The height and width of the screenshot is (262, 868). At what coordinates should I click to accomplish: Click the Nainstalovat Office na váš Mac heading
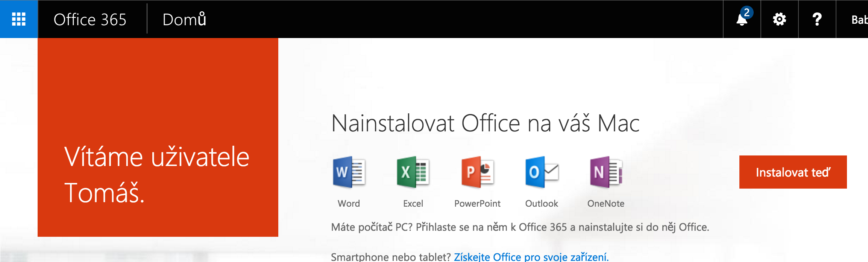pos(485,123)
